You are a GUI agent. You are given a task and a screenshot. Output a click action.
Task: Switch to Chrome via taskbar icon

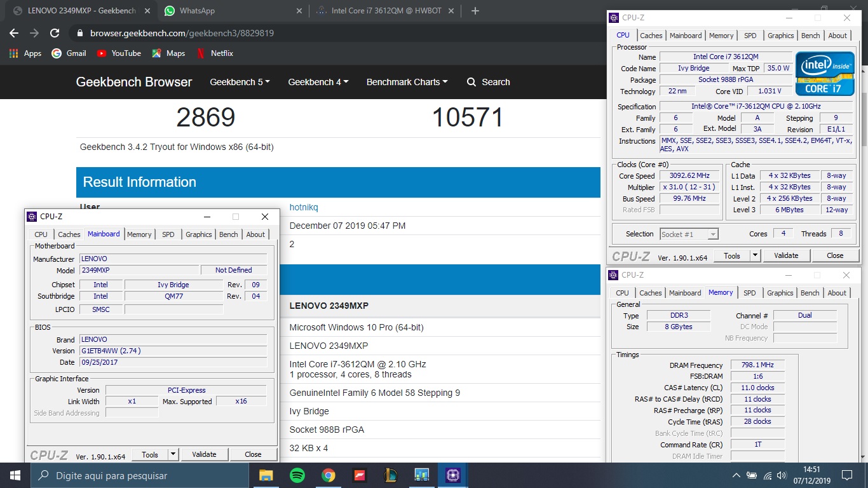tap(328, 475)
